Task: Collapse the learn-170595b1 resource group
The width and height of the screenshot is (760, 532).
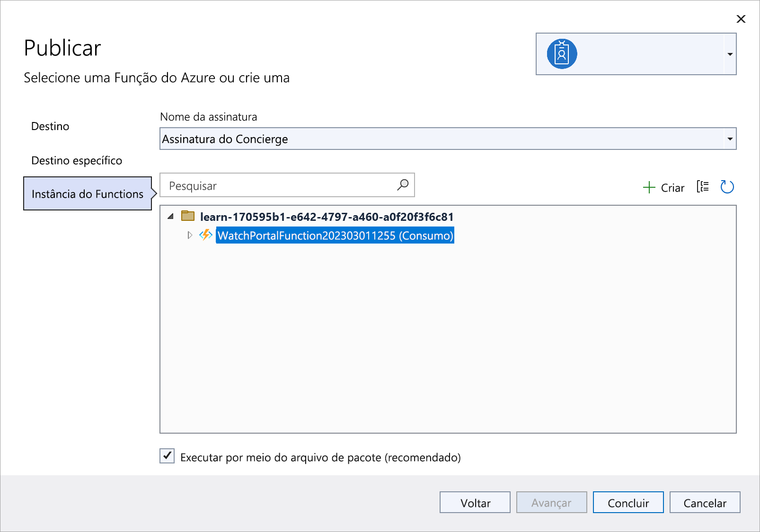Action: 171,217
